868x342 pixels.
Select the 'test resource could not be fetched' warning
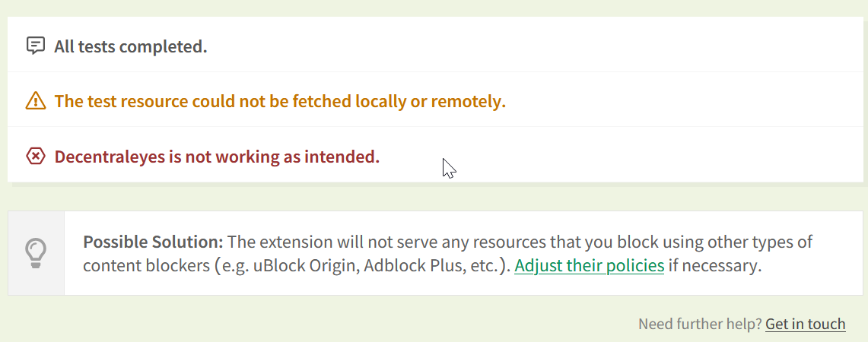[280, 101]
